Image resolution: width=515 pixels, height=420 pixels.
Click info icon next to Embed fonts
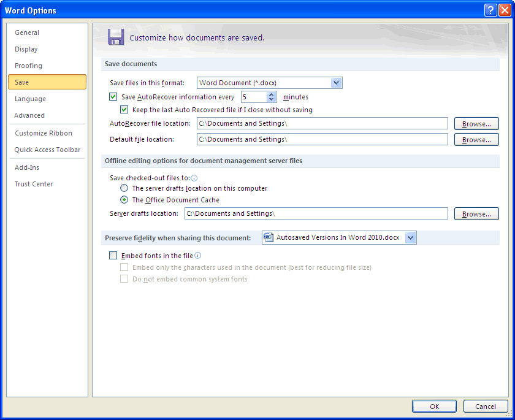pyautogui.click(x=198, y=256)
